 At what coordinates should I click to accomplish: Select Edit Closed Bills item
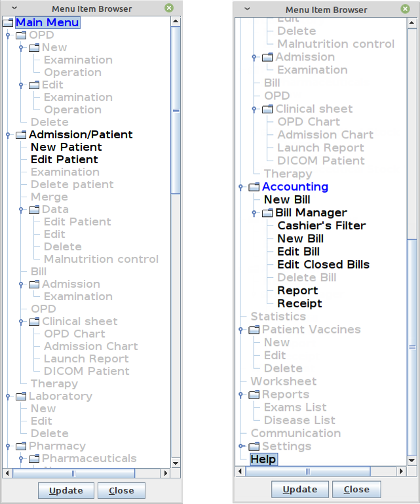pyautogui.click(x=323, y=265)
